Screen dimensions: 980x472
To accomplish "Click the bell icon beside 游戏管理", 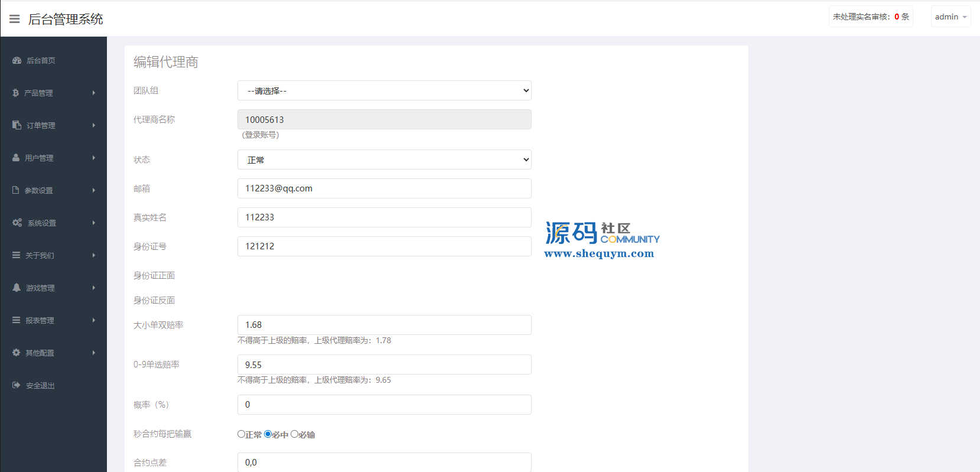I will pos(17,288).
